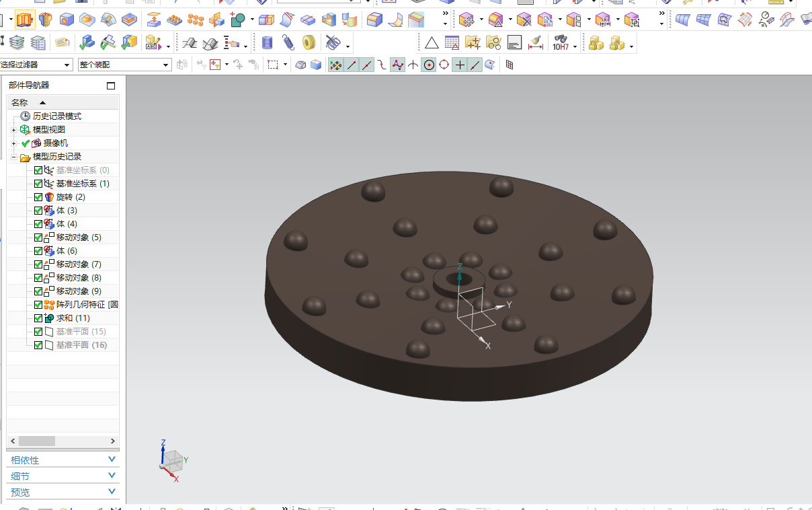Click the navigator scroll left arrow
Viewport: 812px width, 510px height.
pyautogui.click(x=12, y=441)
